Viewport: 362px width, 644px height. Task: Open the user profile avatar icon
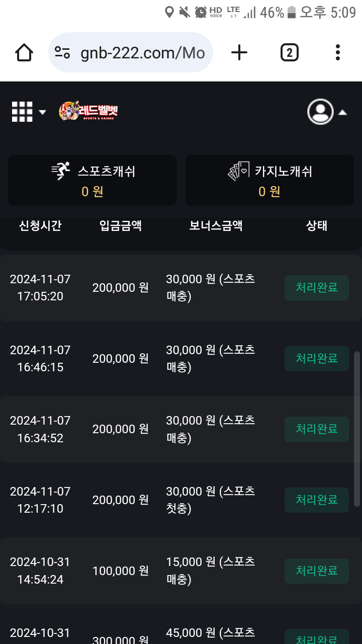point(320,112)
